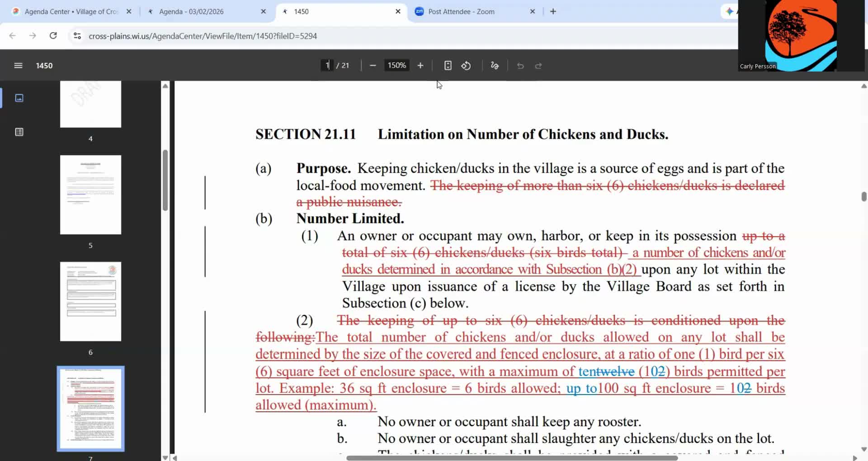View site information in the address bar
The height and width of the screenshot is (461, 868).
click(x=77, y=36)
